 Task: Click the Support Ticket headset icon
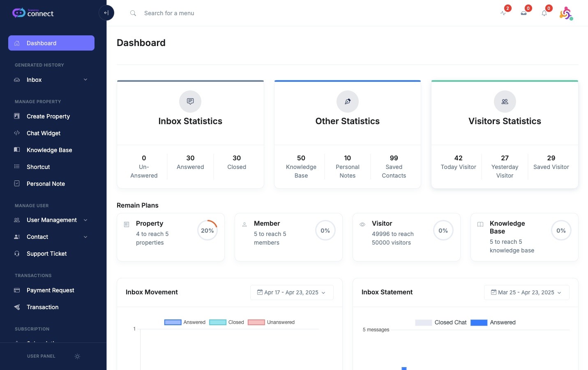tap(16, 254)
